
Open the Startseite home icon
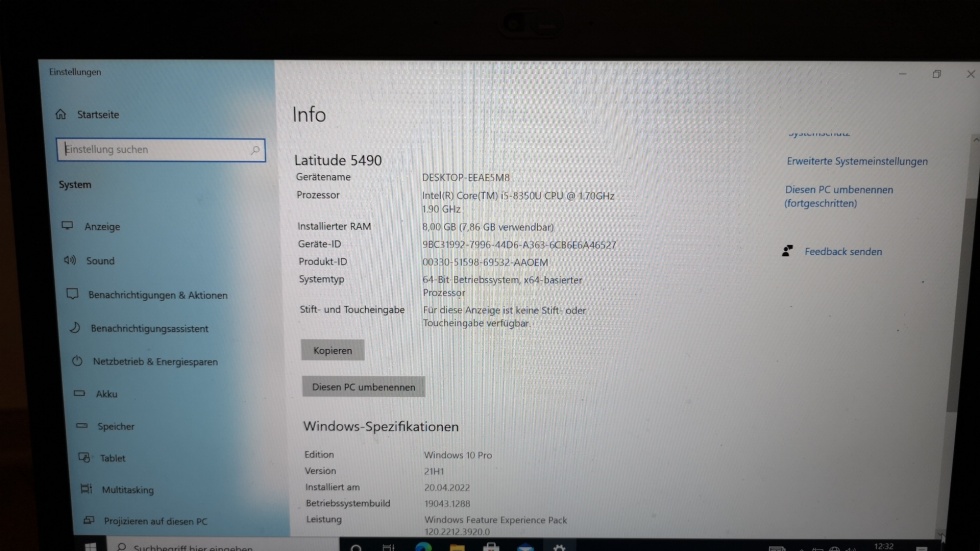point(61,114)
